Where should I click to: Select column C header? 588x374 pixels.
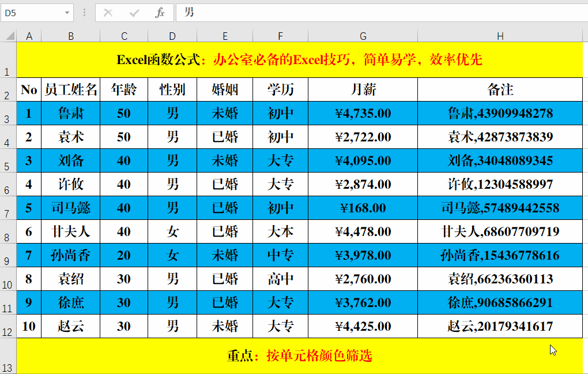pos(124,36)
